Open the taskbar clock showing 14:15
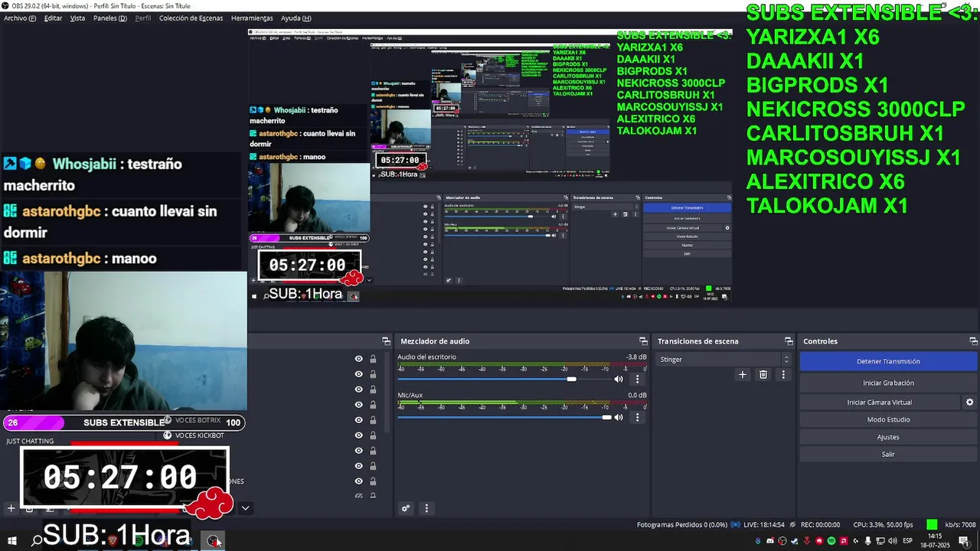Image resolution: width=980 pixels, height=551 pixels. [936, 541]
